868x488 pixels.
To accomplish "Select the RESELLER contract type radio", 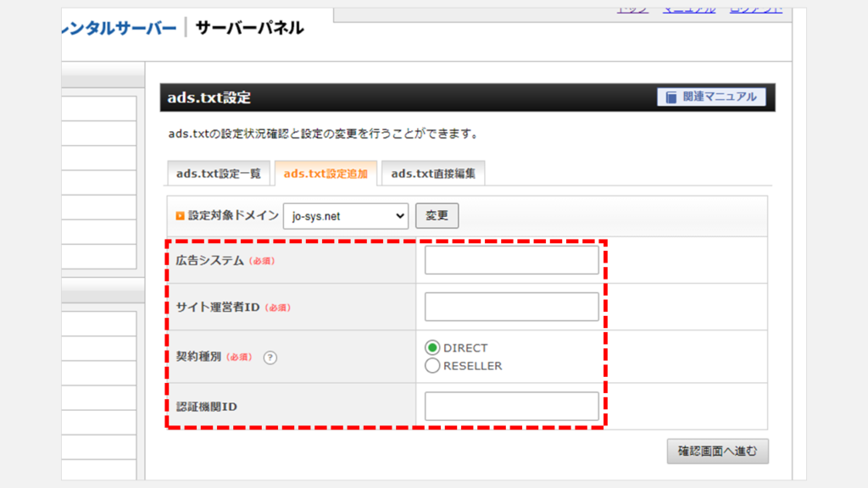I will coord(432,366).
